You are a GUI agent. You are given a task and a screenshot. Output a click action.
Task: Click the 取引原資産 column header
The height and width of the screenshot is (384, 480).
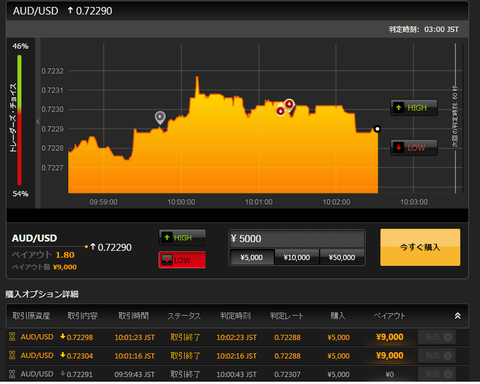click(x=31, y=316)
